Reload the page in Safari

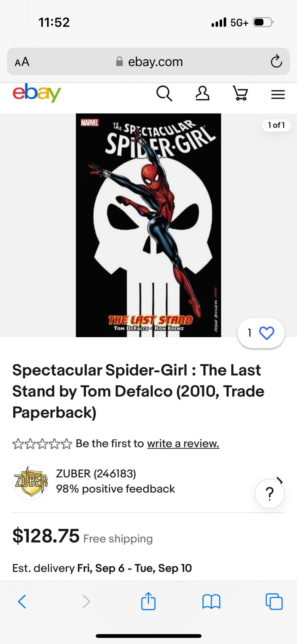click(x=276, y=62)
